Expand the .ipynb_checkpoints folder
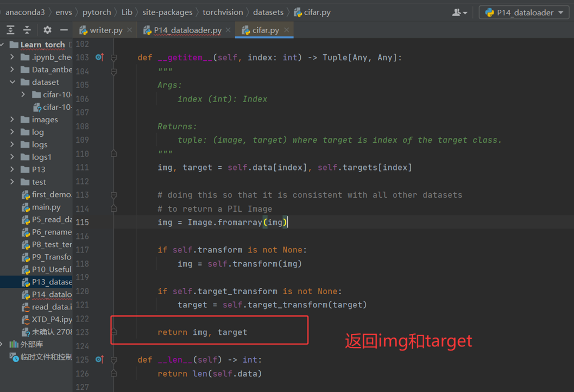Screen dimensions: 574x392 12,57
